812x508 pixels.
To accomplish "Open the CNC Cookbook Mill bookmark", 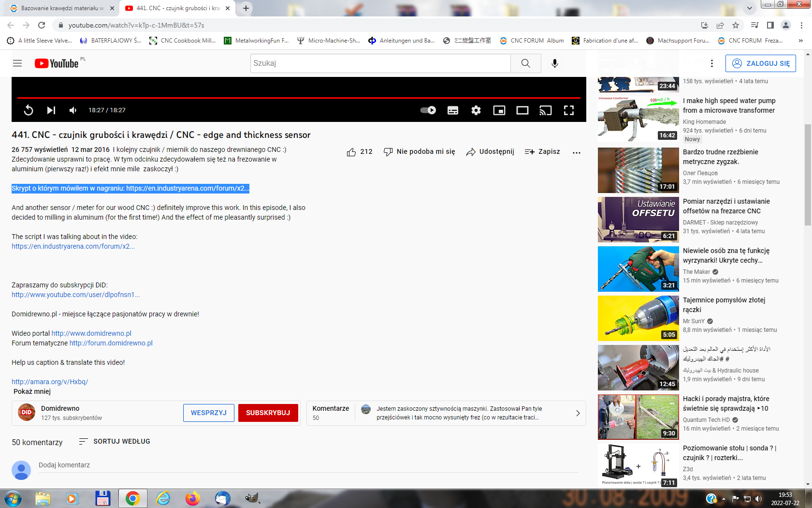I will click(x=183, y=41).
